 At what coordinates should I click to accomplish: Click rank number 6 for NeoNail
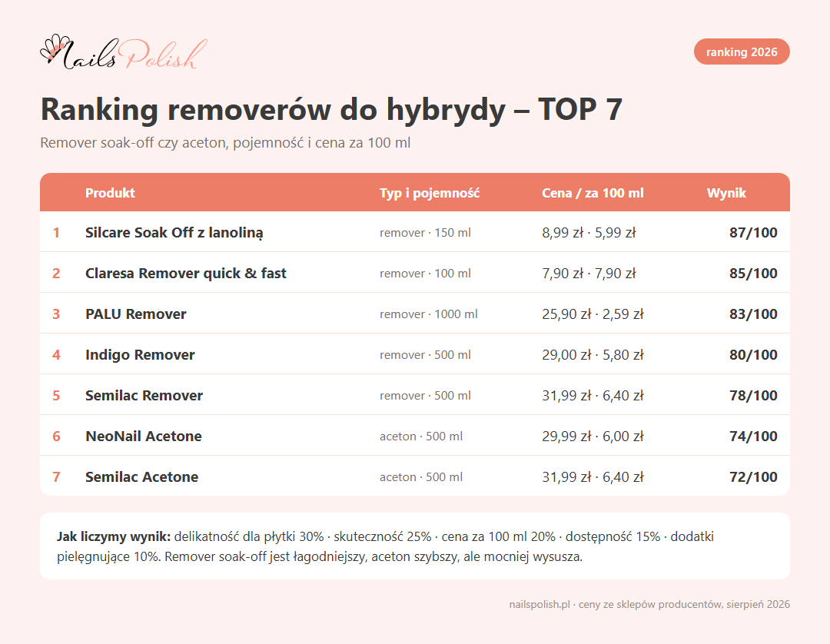click(x=56, y=436)
